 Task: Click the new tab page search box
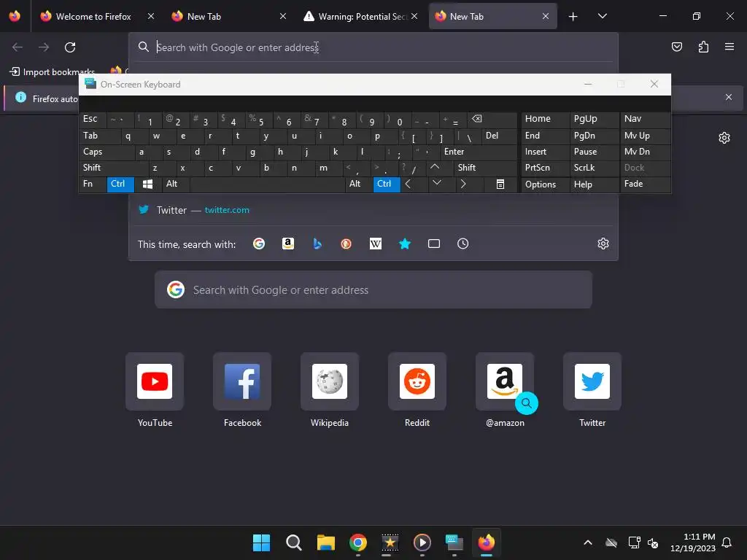coord(373,289)
